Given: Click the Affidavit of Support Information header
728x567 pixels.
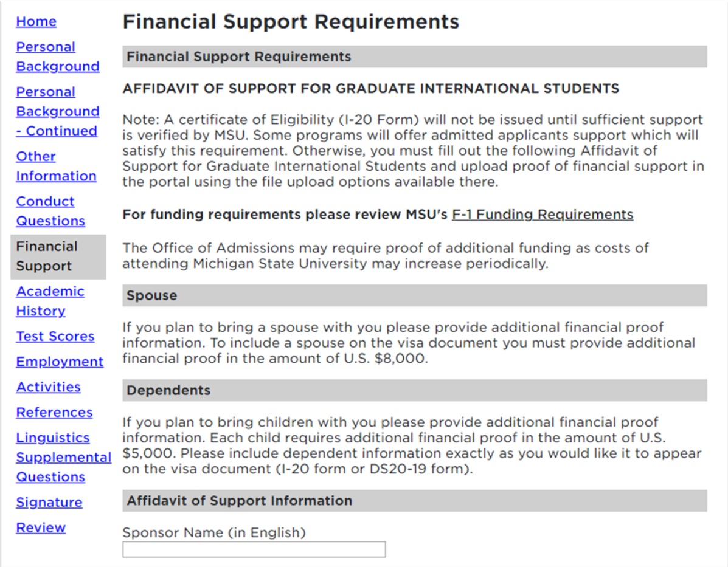Looking at the screenshot, I should tap(204, 501).
